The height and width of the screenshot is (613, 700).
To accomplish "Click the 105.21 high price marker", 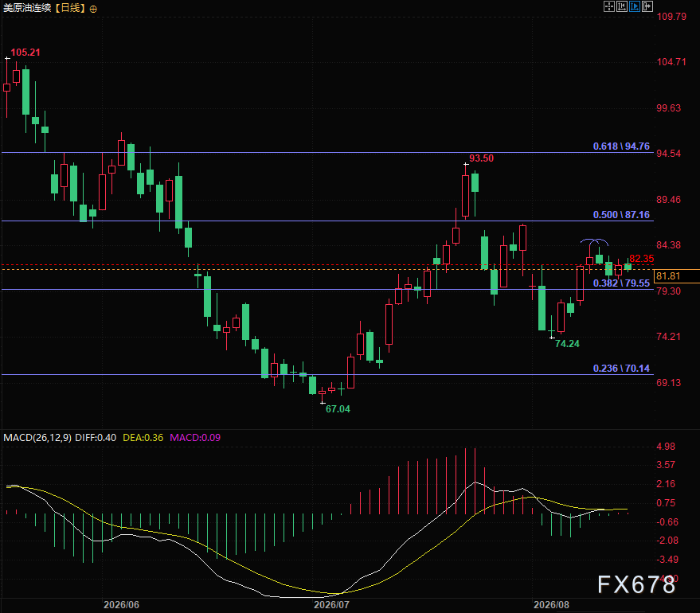I will (x=25, y=53).
